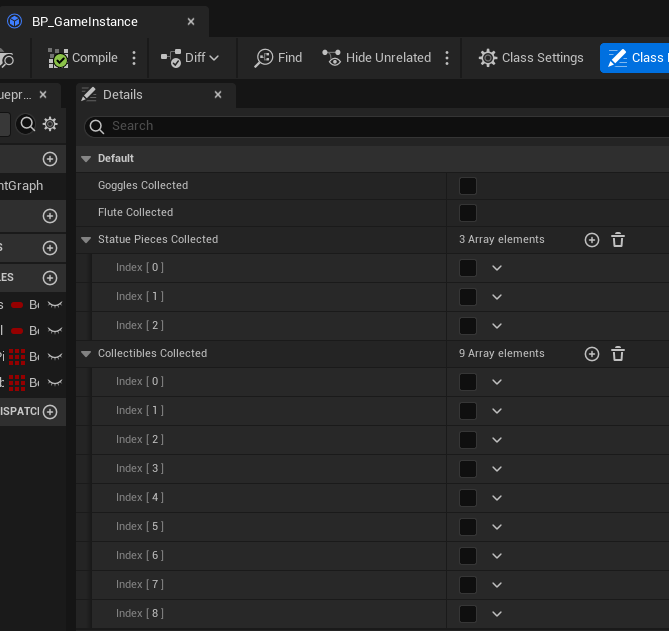Click the Compile button icon

pyautogui.click(x=59, y=58)
